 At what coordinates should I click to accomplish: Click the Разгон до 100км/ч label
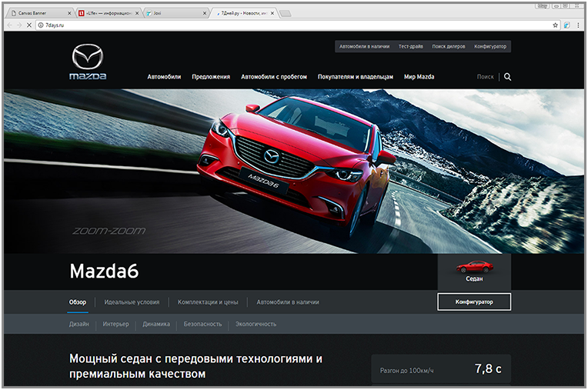407,371
